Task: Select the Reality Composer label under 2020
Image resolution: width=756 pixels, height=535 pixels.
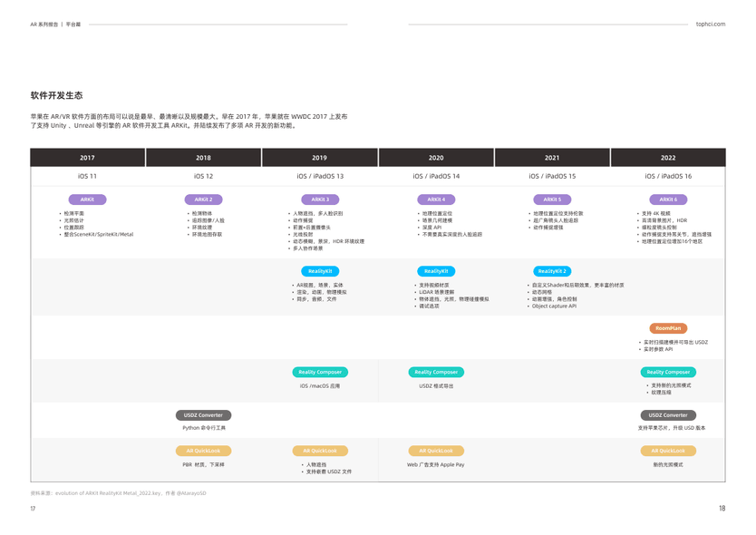Action: pyautogui.click(x=436, y=372)
